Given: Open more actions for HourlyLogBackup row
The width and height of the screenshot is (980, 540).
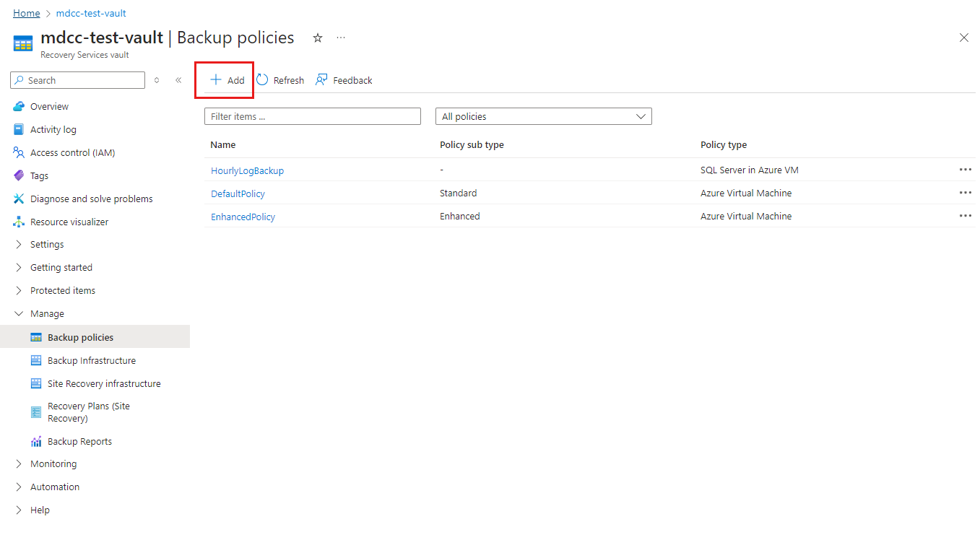Looking at the screenshot, I should point(966,170).
